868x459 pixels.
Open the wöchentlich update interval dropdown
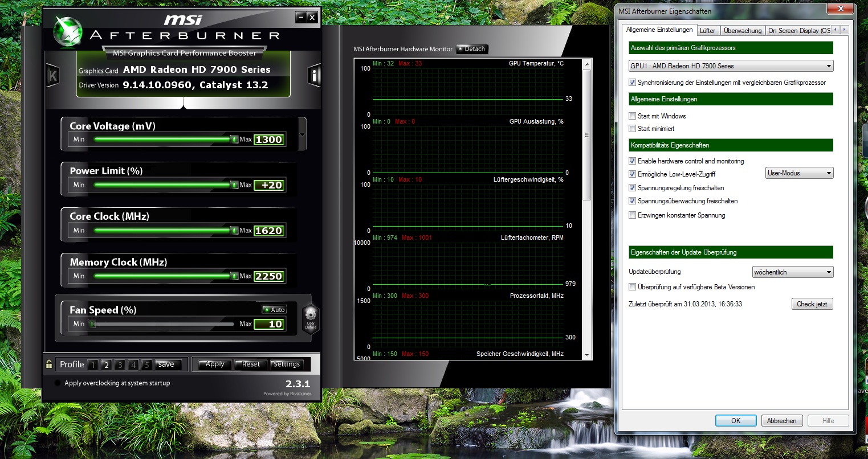click(793, 272)
